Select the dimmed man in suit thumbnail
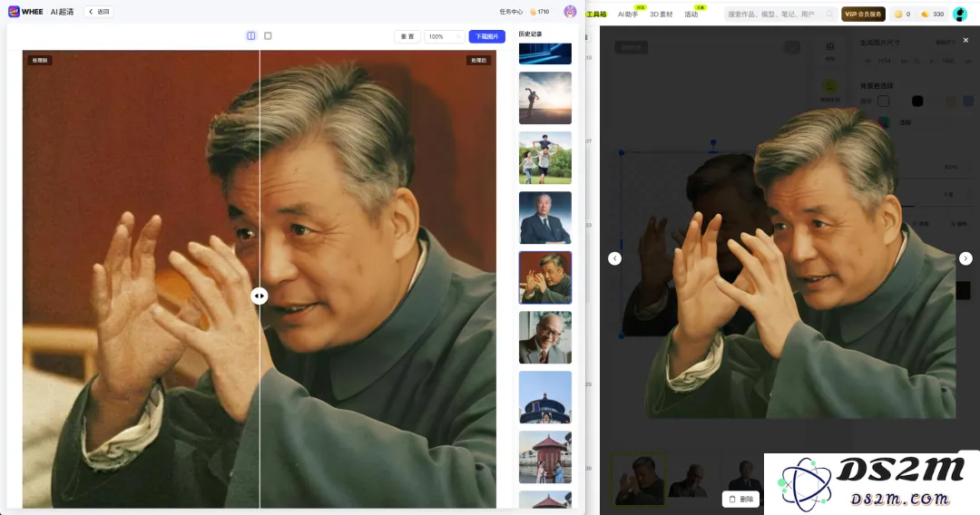980x515 pixels. click(744, 476)
